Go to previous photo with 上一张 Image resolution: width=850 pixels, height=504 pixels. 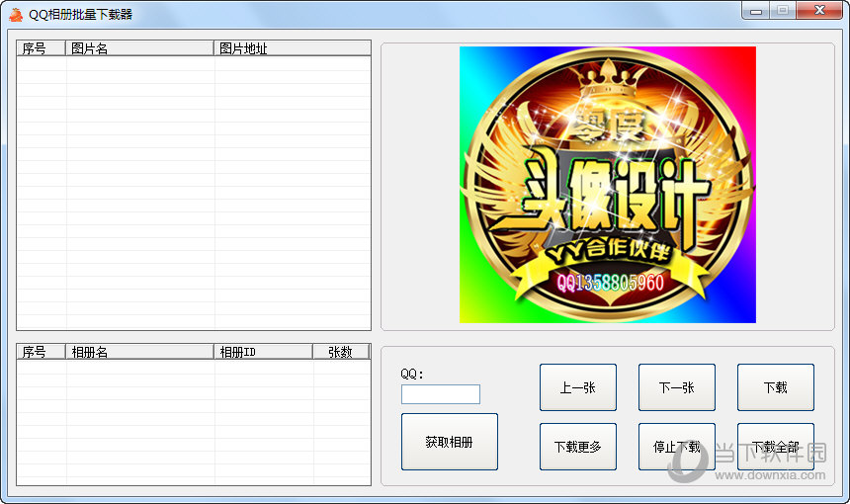point(578,387)
